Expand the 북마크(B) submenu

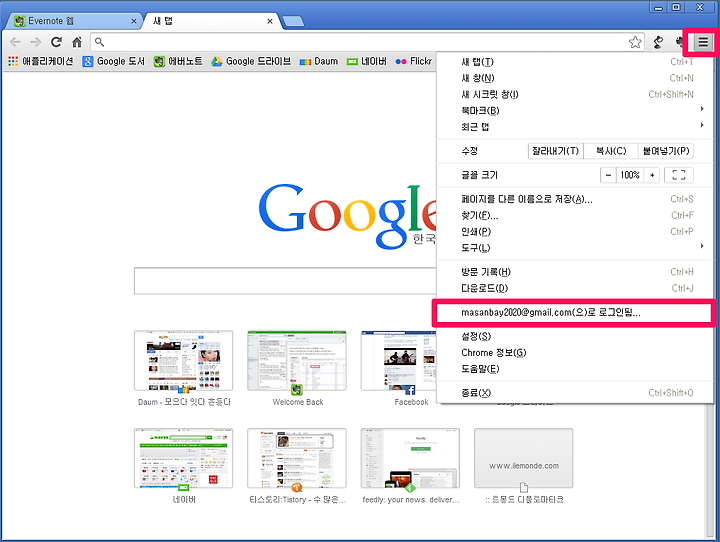coord(575,110)
